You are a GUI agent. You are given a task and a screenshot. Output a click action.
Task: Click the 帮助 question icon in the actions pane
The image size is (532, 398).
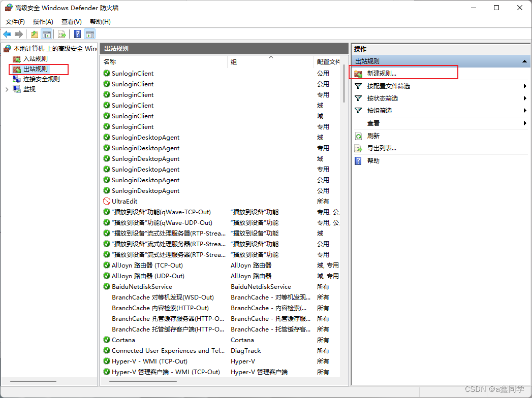358,161
